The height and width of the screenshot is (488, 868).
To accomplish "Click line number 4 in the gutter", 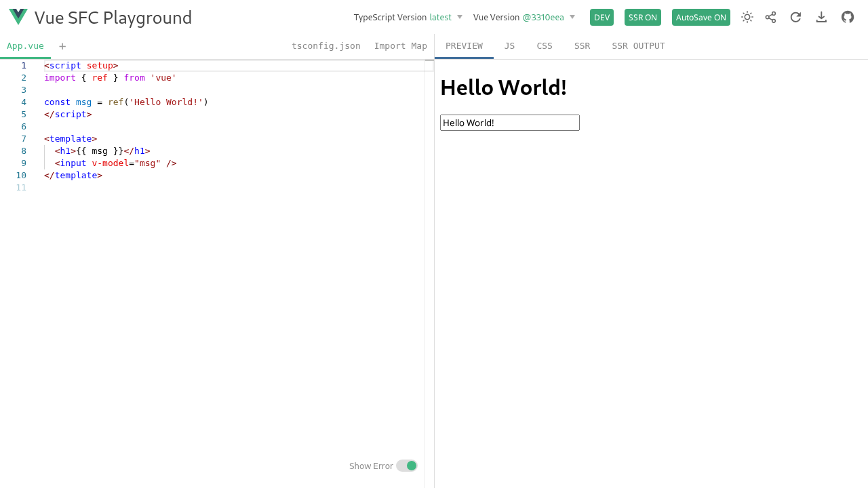I will pyautogui.click(x=24, y=102).
